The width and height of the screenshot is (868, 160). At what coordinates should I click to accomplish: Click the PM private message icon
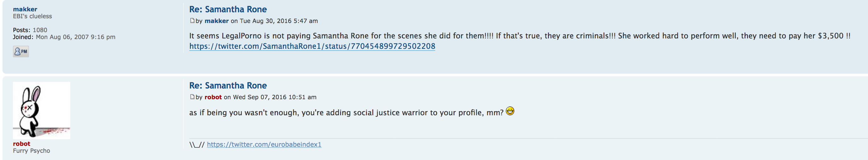[x=21, y=52]
